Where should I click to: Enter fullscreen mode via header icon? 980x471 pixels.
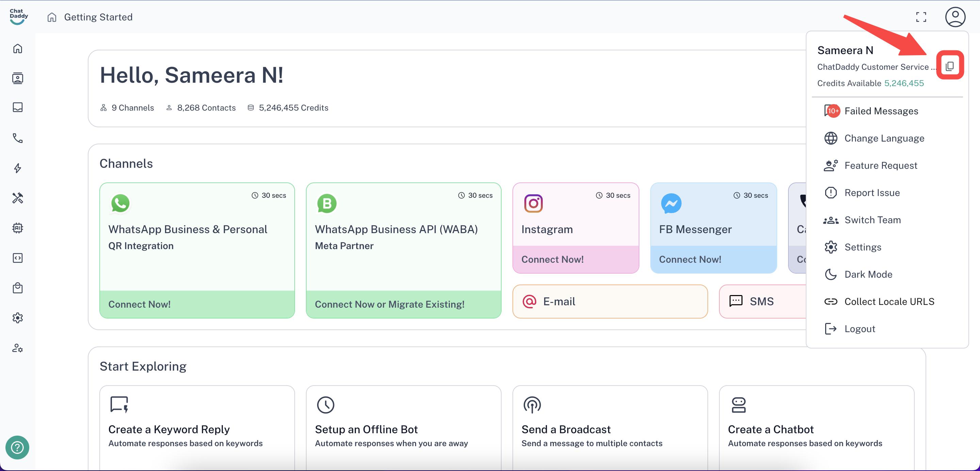921,17
